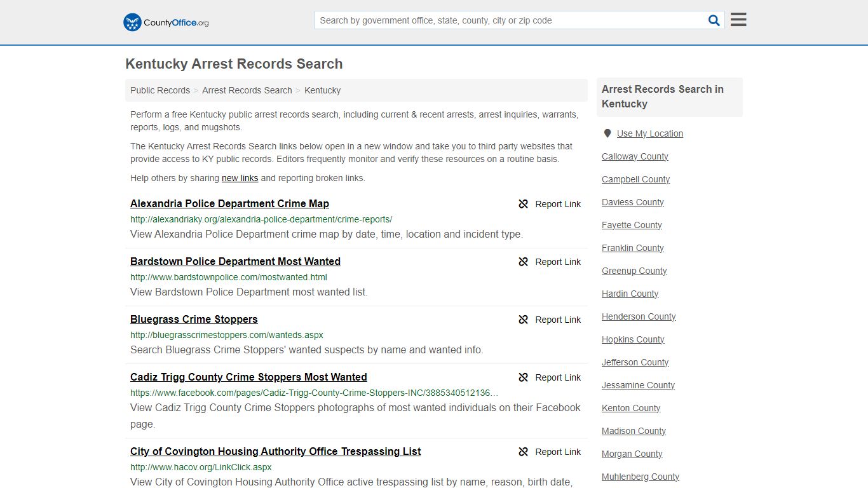
Task: Open Alexandria Police Department Crime Map
Action: click(x=229, y=203)
